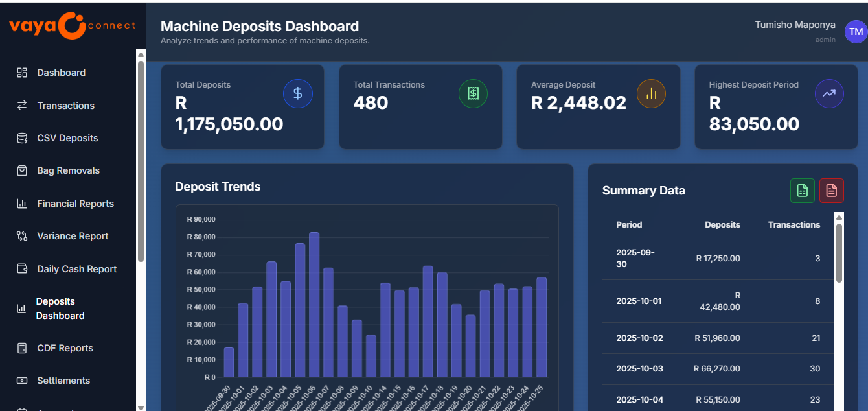Click the Bag Removals bag icon
This screenshot has width=868, height=411.
[21, 170]
